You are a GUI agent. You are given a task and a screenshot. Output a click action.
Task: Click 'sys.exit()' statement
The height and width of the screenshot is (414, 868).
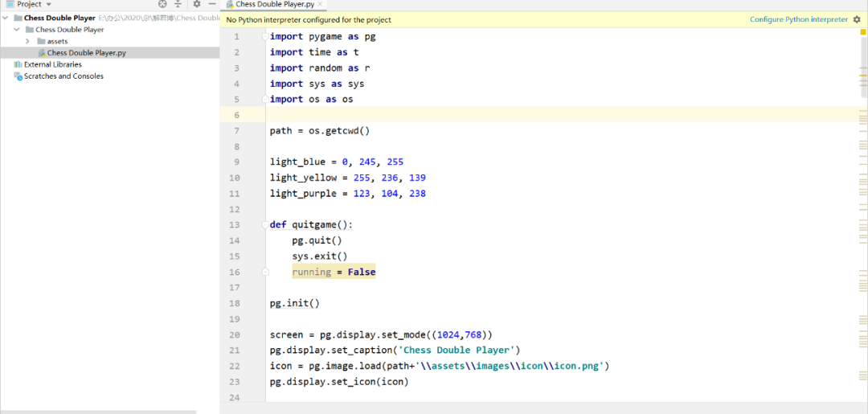click(320, 256)
